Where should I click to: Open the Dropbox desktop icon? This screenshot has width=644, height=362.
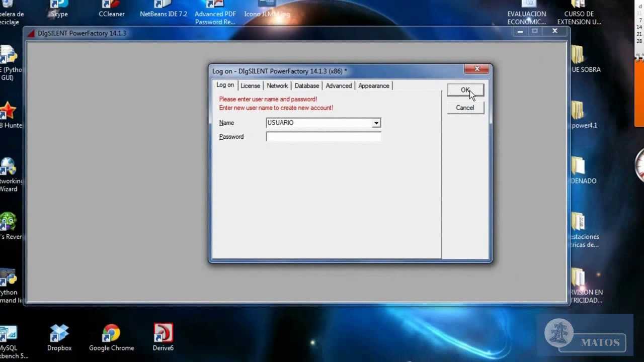(59, 337)
